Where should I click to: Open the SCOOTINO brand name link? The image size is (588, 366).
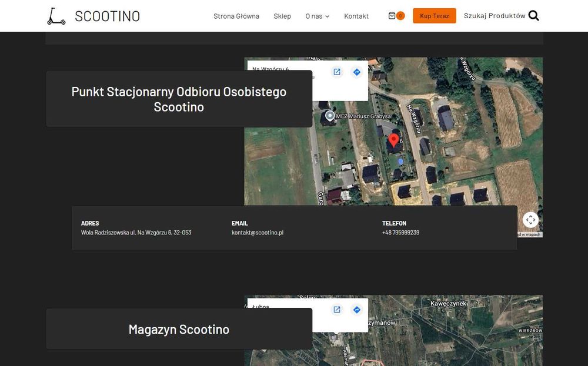pos(107,16)
